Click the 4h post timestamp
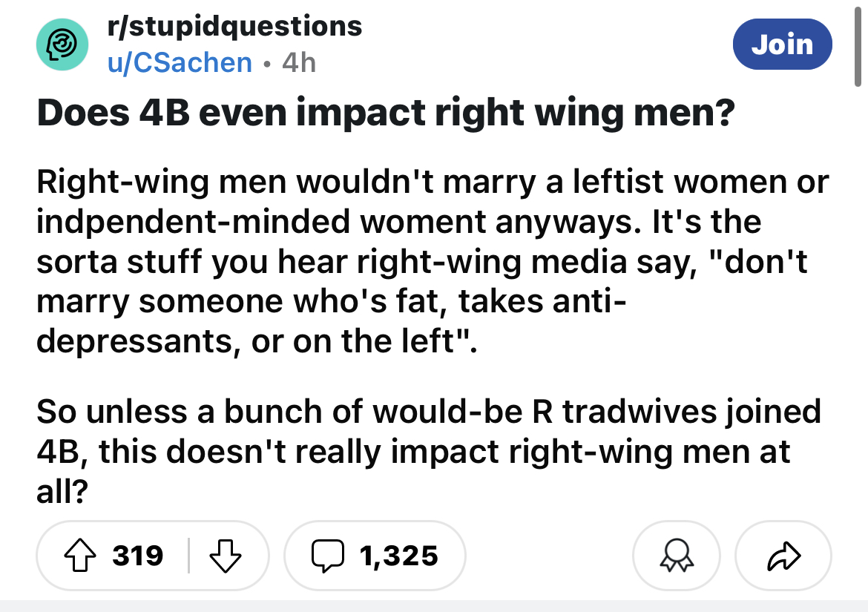The width and height of the screenshot is (868, 612). (299, 62)
